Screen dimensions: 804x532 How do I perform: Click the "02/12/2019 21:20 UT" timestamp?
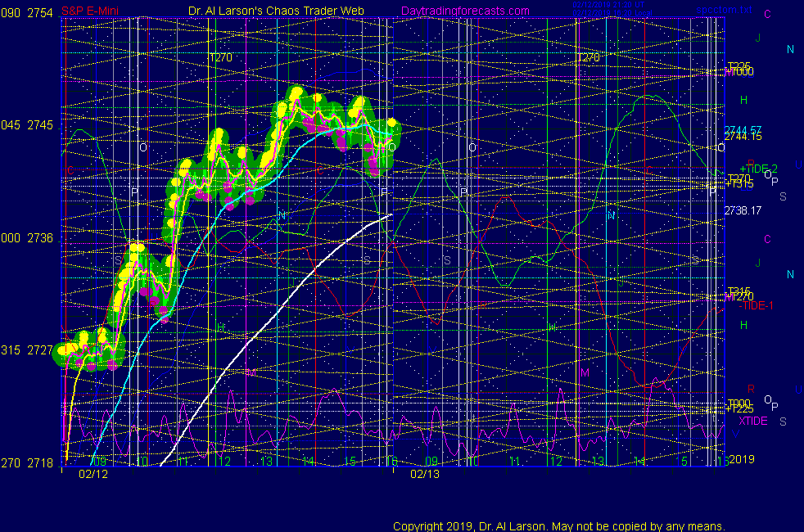[608, 5]
